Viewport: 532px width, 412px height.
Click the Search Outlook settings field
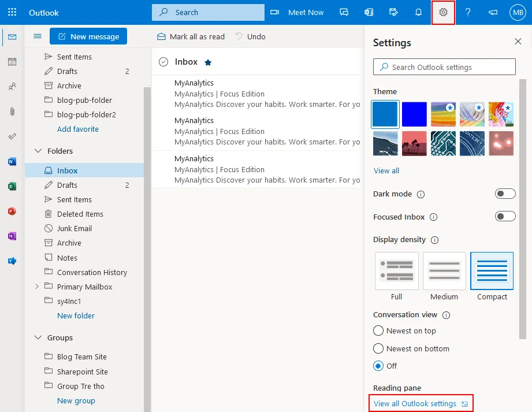click(444, 67)
